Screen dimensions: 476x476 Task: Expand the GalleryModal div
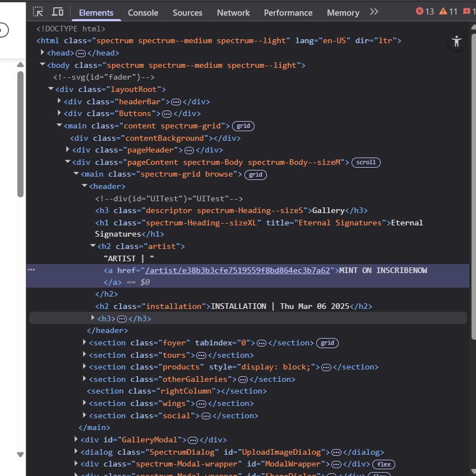76,439
